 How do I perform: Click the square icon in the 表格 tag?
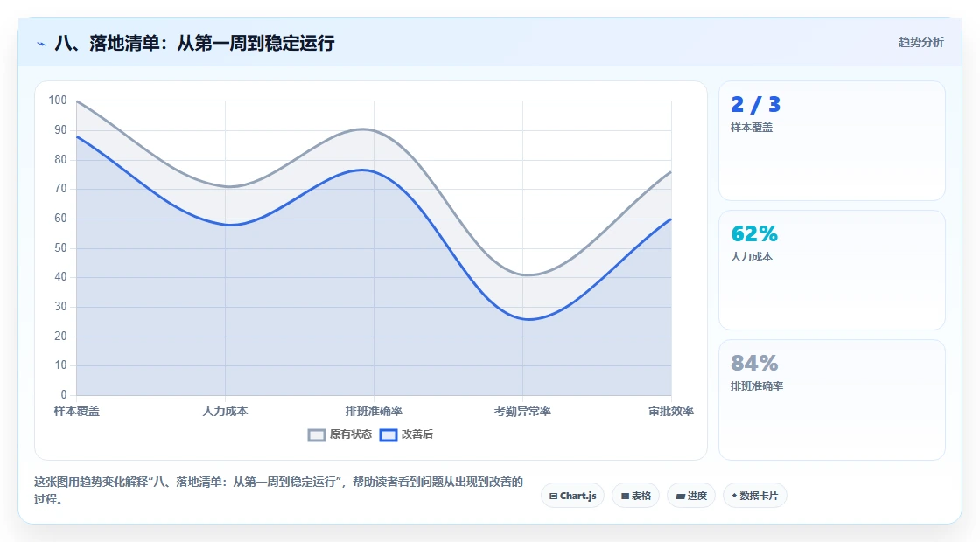coord(625,497)
